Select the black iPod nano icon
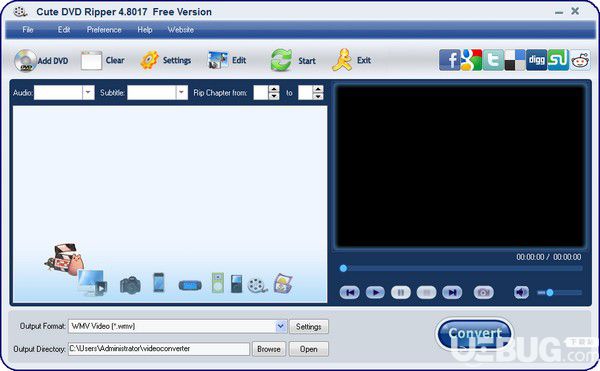This screenshot has height=371, width=600. click(236, 284)
